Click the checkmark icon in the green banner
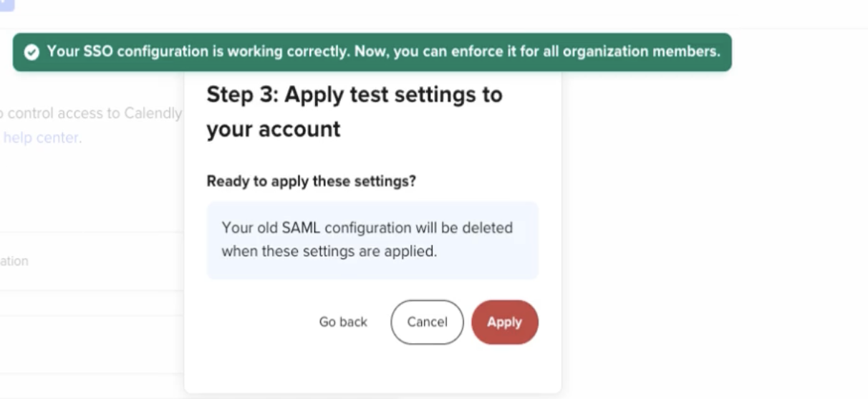The width and height of the screenshot is (868, 399). pyautogui.click(x=32, y=52)
